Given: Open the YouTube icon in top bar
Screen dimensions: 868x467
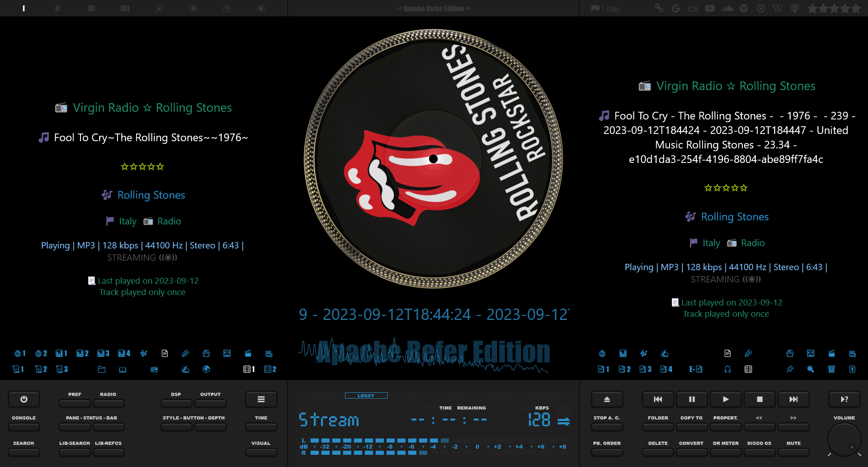Looking at the screenshot, I should (710, 8).
